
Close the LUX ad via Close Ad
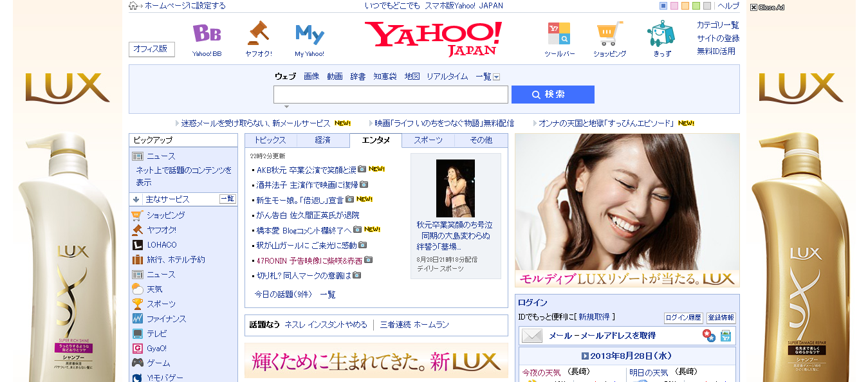point(767,8)
